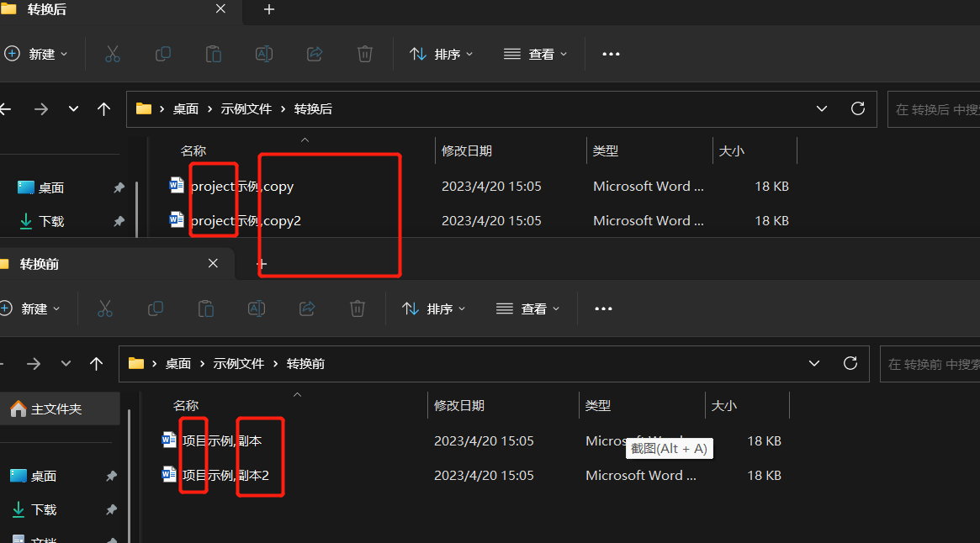Select the Rename icon in the toolbar
Screen dimensions: 980x543
click(x=263, y=54)
